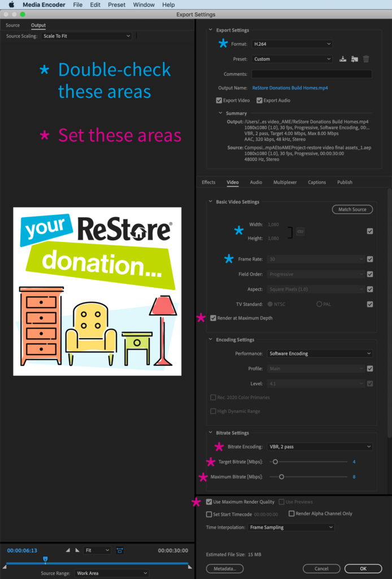Open the Fit zoom level dropdown
This screenshot has height=579, width=392.
pyautogui.click(x=97, y=550)
